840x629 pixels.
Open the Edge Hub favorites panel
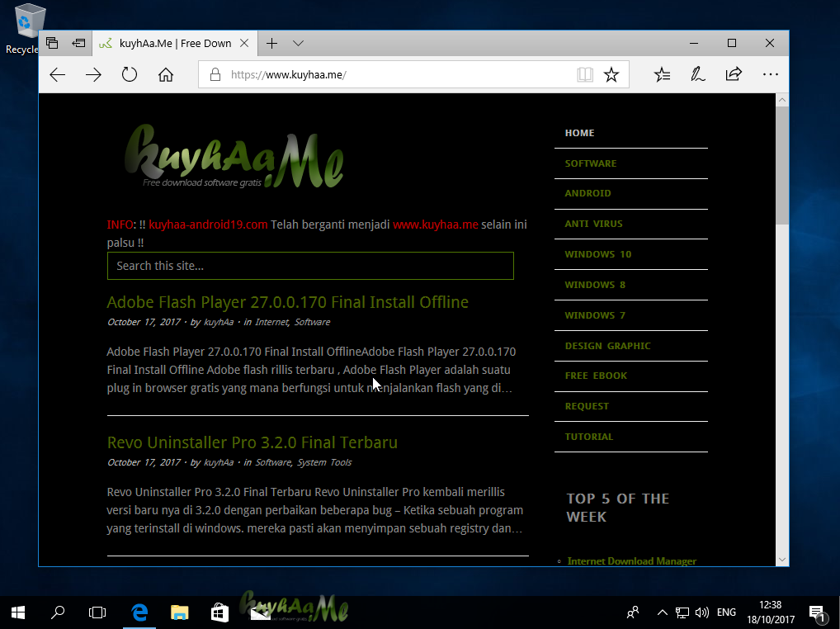tap(662, 74)
